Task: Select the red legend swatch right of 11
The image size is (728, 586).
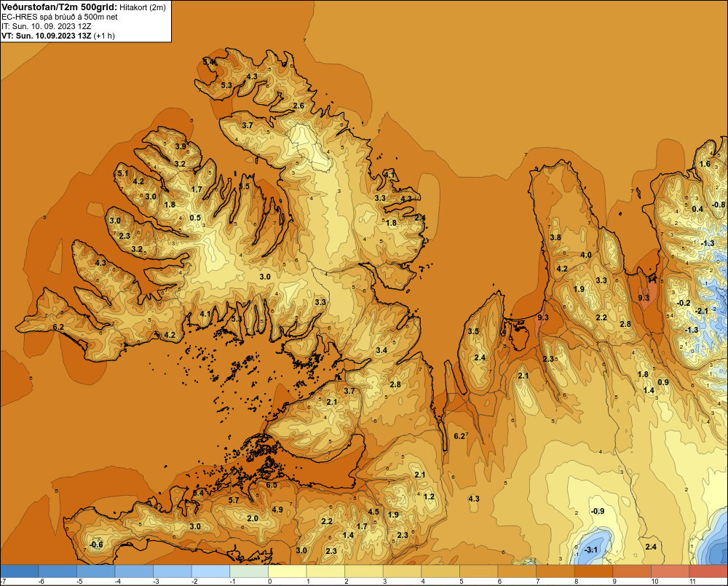Action: coord(709,571)
